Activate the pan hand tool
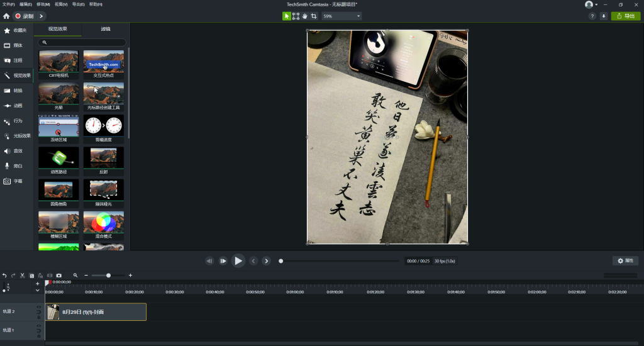 (x=305, y=16)
